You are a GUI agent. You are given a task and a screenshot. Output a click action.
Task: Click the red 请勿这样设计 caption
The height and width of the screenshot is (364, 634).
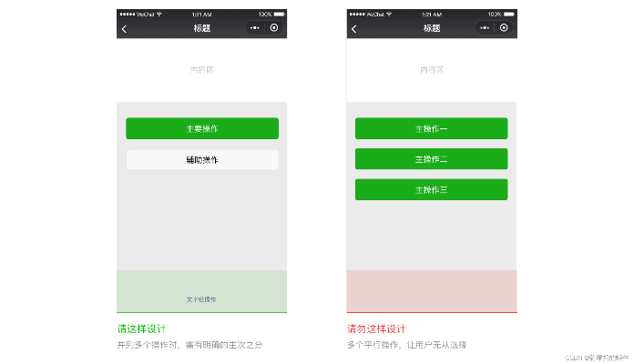[x=375, y=329]
